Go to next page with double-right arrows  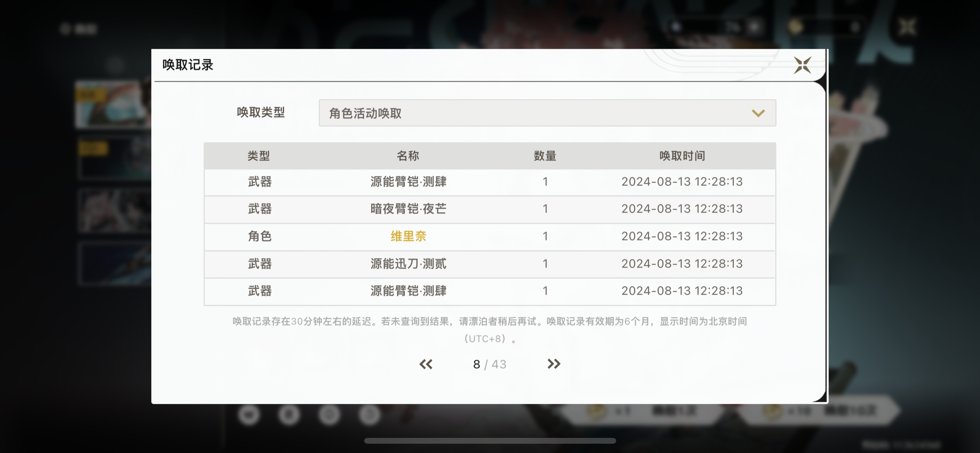pyautogui.click(x=554, y=364)
